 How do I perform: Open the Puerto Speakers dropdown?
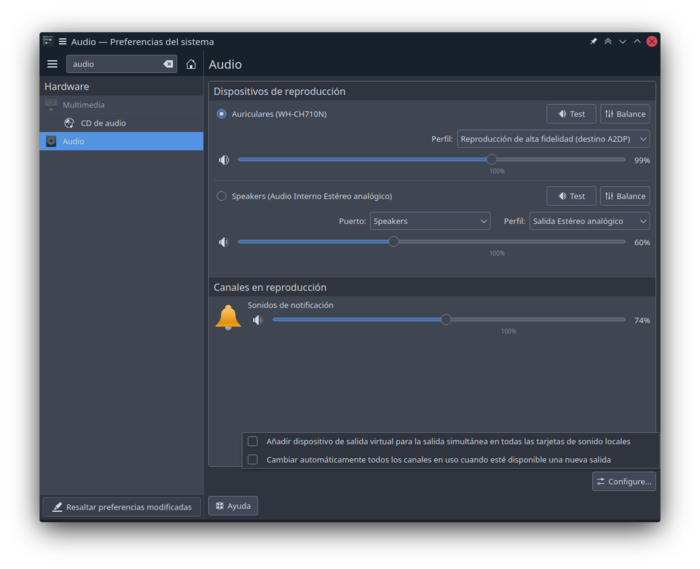tap(429, 221)
